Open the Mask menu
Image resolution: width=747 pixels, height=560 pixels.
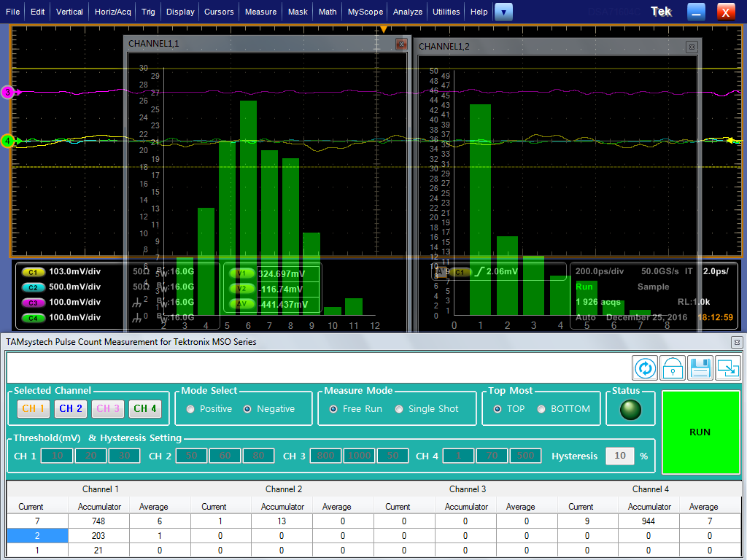(298, 12)
